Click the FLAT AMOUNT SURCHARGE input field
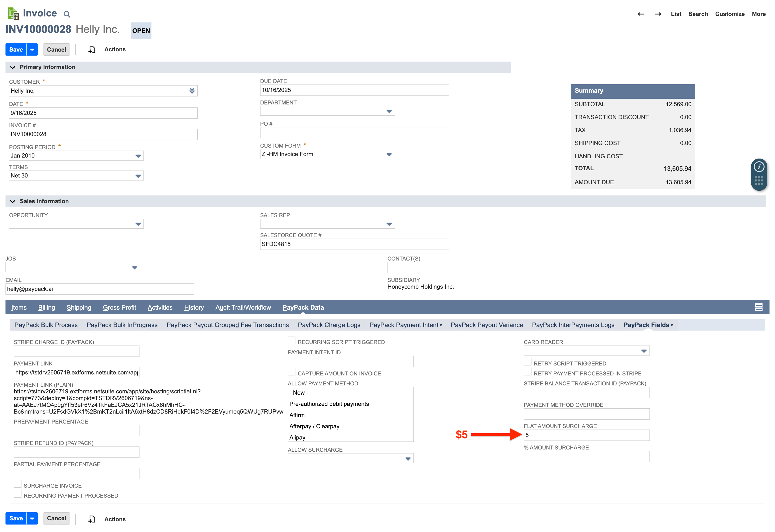This screenshot has height=532, width=775. (x=586, y=435)
